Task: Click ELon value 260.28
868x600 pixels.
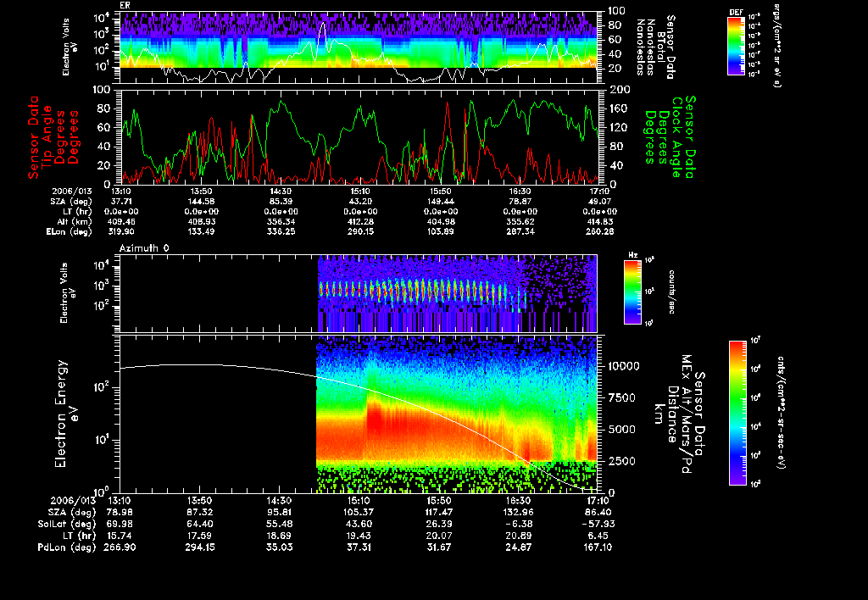Action: (x=600, y=231)
